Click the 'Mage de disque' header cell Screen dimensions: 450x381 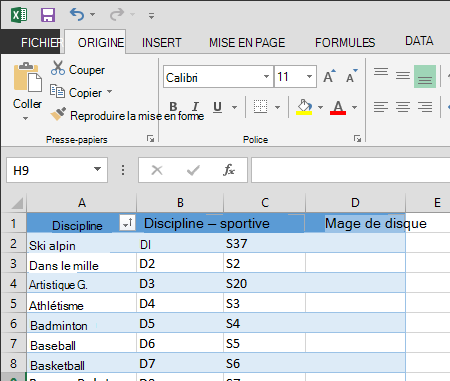[x=355, y=223]
